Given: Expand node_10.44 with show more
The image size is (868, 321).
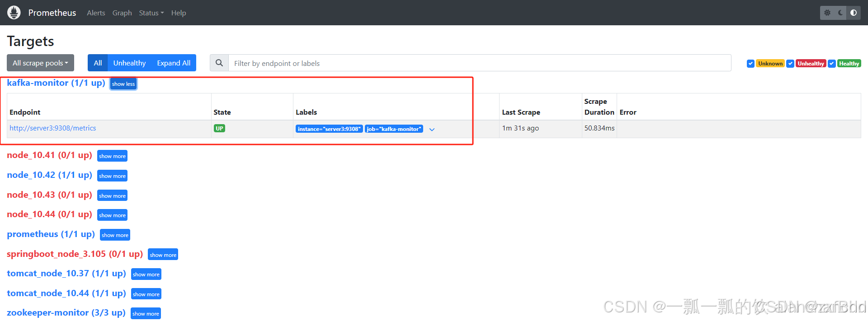Looking at the screenshot, I should (x=112, y=215).
